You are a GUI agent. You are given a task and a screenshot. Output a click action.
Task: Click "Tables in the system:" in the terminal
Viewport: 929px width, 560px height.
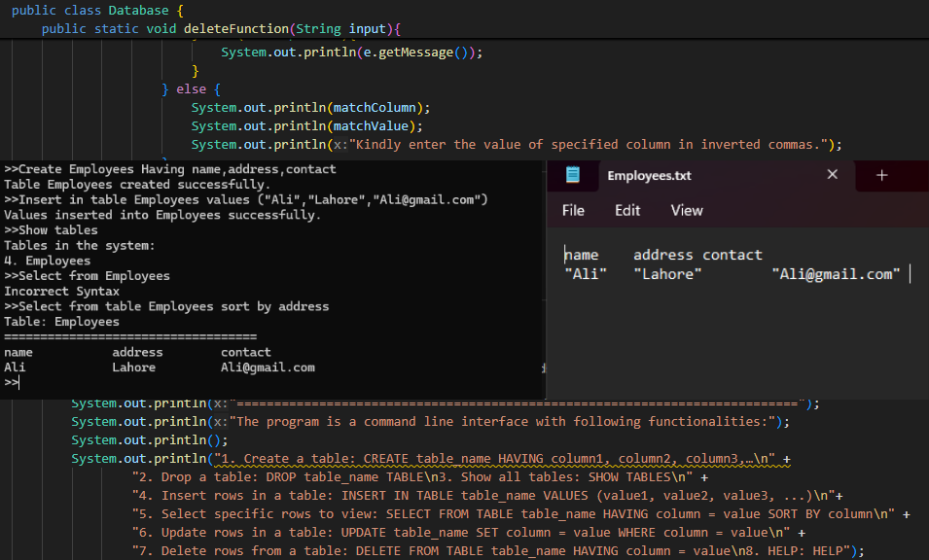80,246
